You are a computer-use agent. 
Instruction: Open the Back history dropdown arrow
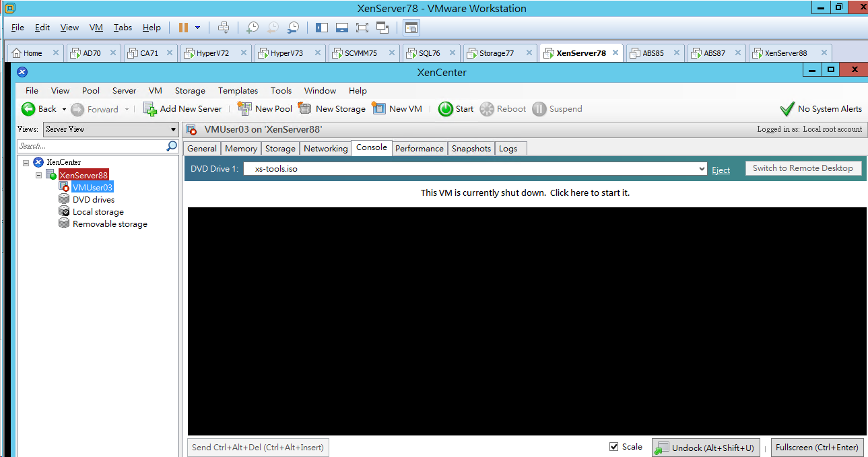click(64, 109)
